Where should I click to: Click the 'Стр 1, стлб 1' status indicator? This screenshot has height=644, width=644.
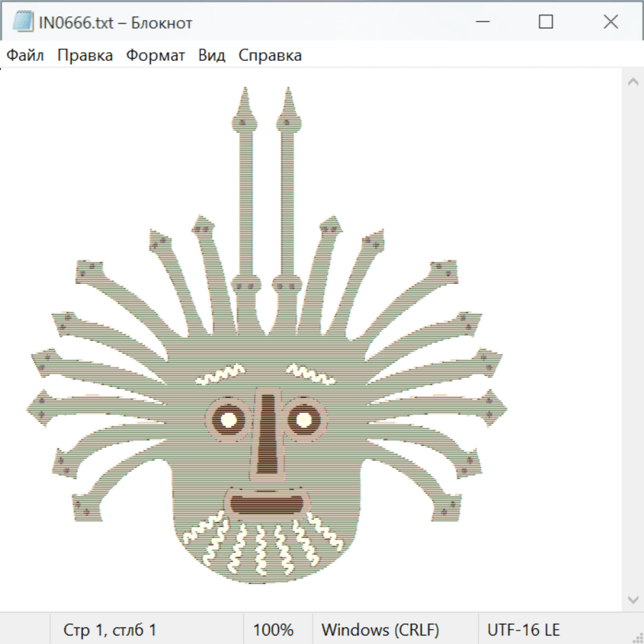[110, 630]
